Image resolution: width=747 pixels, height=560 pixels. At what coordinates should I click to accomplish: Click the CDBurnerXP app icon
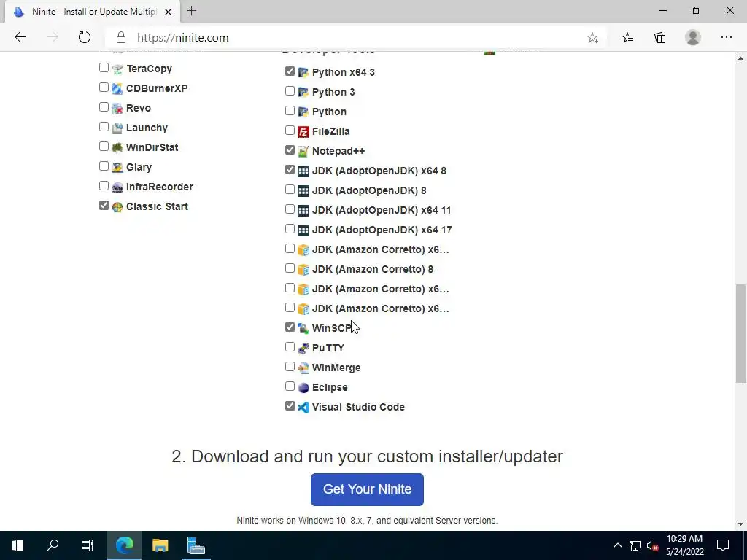tap(117, 88)
